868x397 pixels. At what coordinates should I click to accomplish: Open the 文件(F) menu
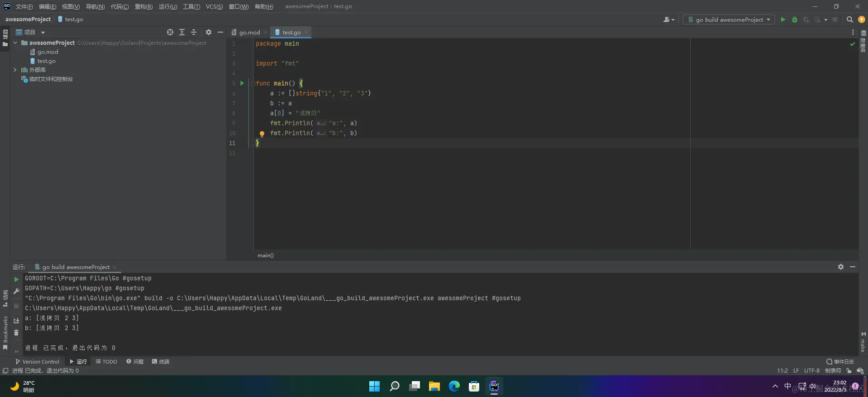[x=24, y=6]
